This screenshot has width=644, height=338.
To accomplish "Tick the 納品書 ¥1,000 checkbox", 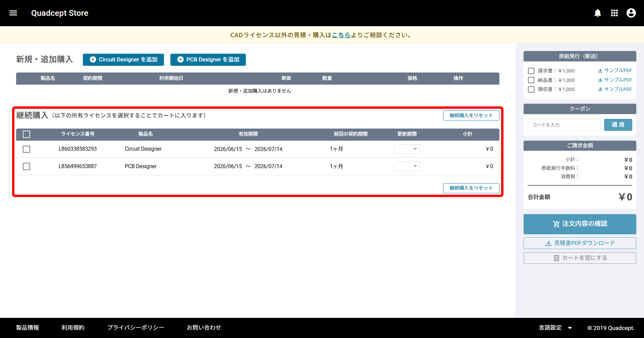I will (x=531, y=80).
